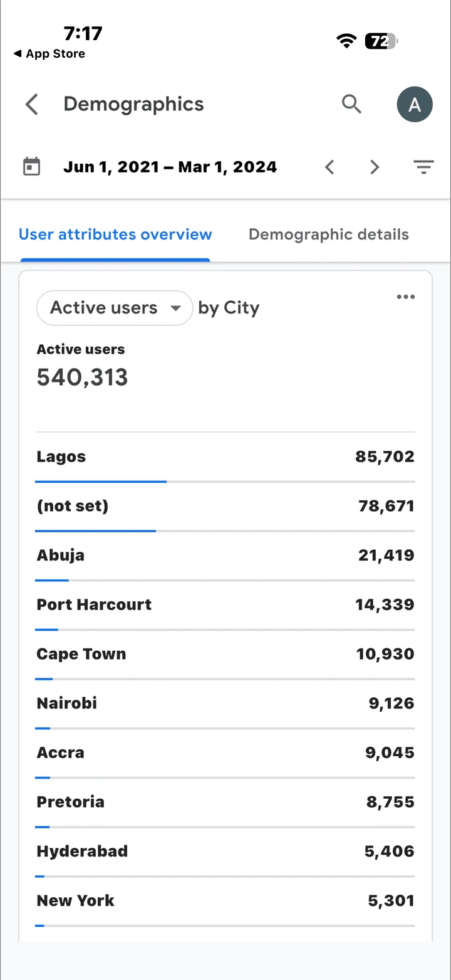The width and height of the screenshot is (451, 980).
Task: Go to the next date period
Action: 375,167
